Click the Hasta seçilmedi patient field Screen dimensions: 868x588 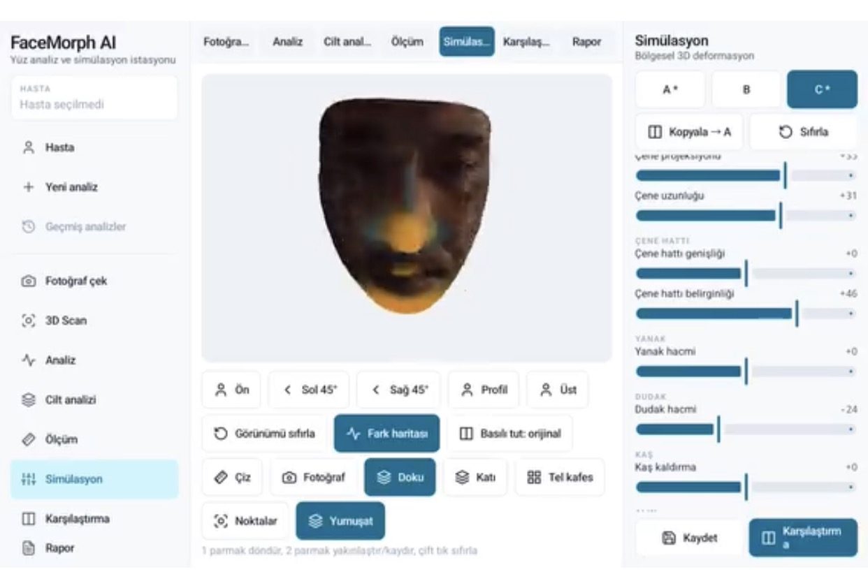[94, 98]
